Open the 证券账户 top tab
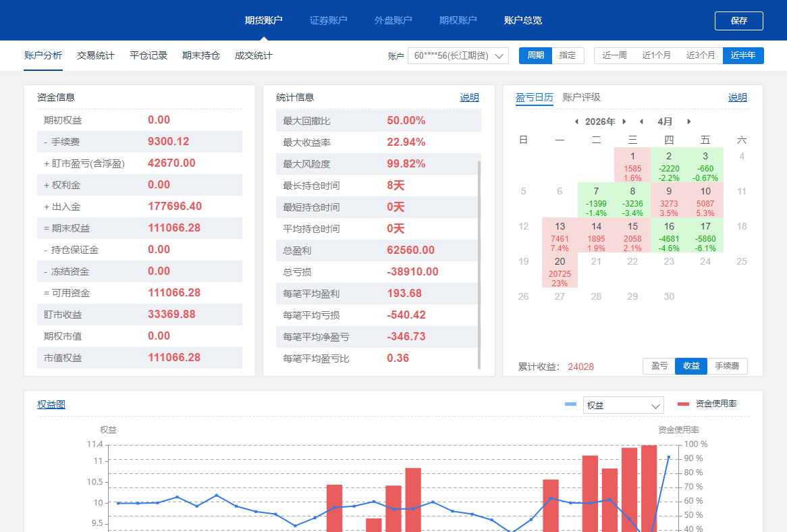Viewport: 787px width, 532px height. pos(328,20)
